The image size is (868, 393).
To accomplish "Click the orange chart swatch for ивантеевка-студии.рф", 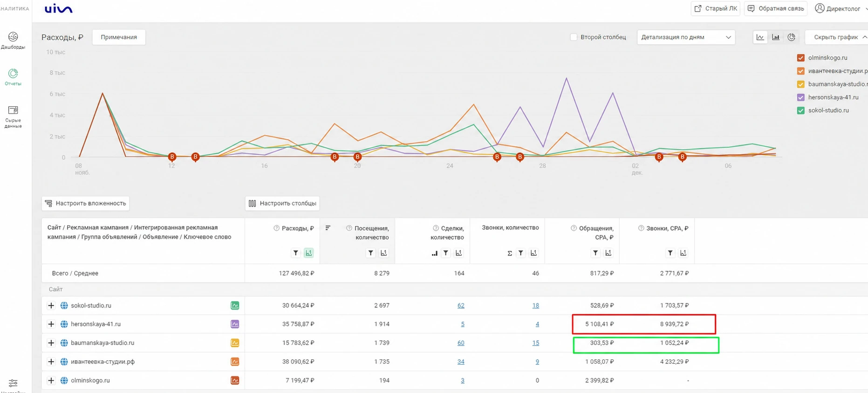I will pyautogui.click(x=235, y=361).
